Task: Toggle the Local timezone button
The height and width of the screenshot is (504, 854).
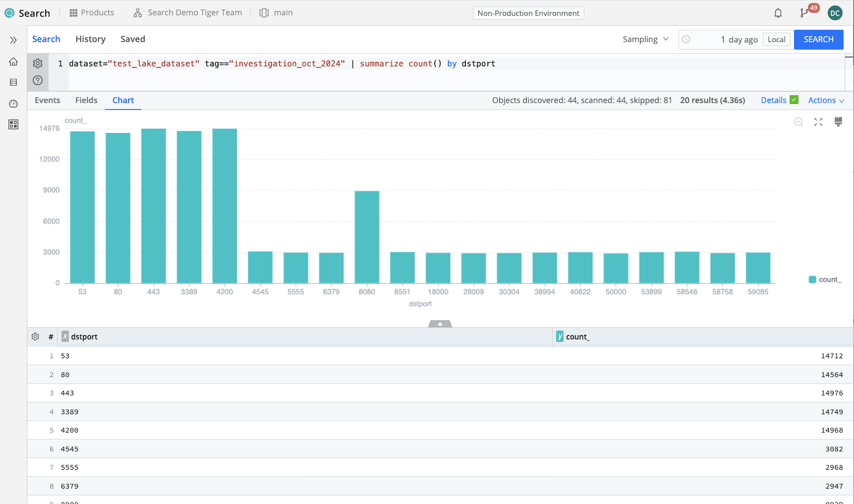Action: click(x=776, y=40)
